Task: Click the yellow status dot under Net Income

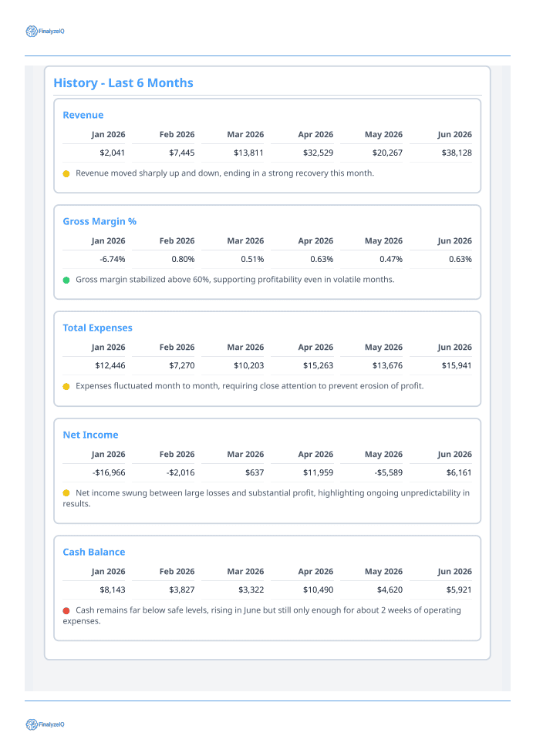Action: tap(66, 492)
